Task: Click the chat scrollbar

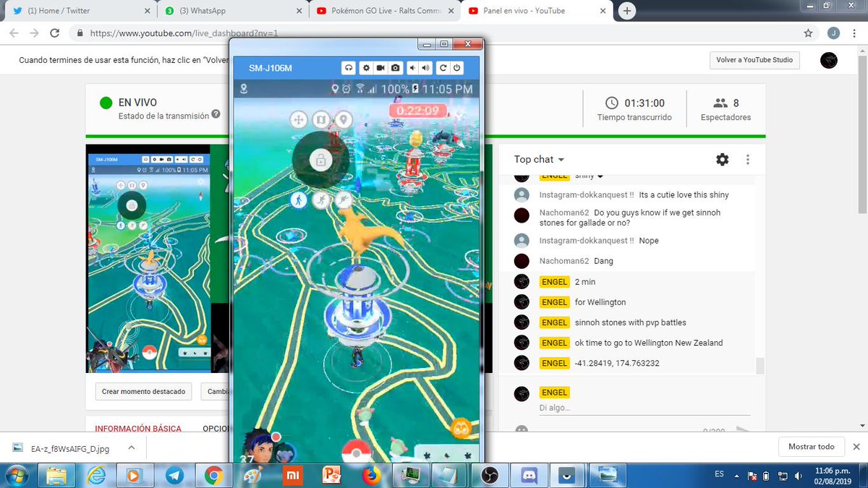Action: [759, 365]
